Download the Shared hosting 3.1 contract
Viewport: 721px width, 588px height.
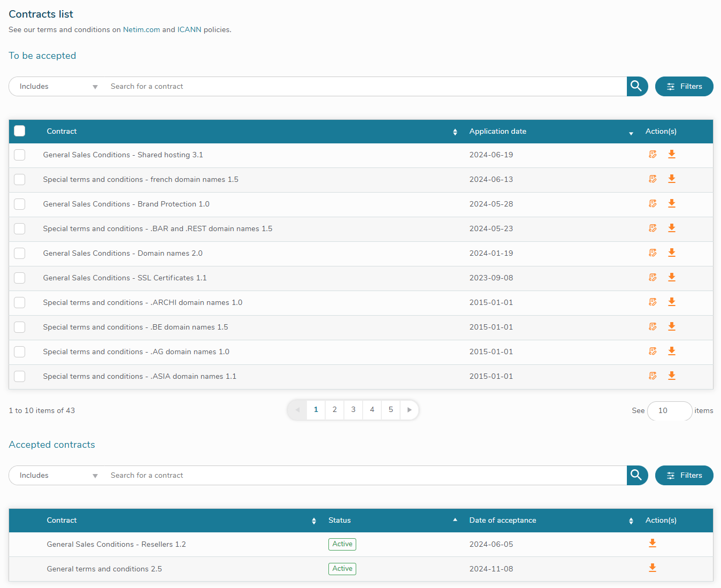coord(672,155)
